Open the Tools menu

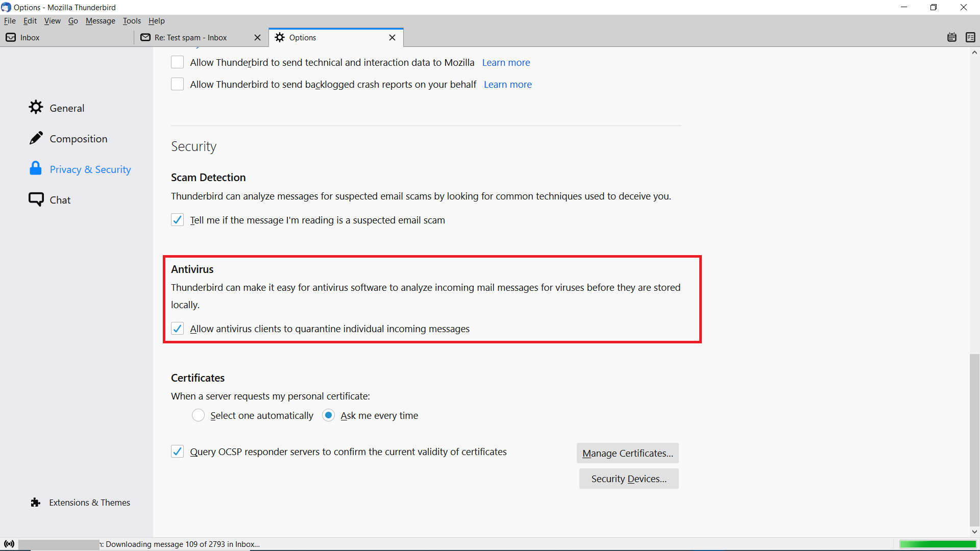click(131, 21)
